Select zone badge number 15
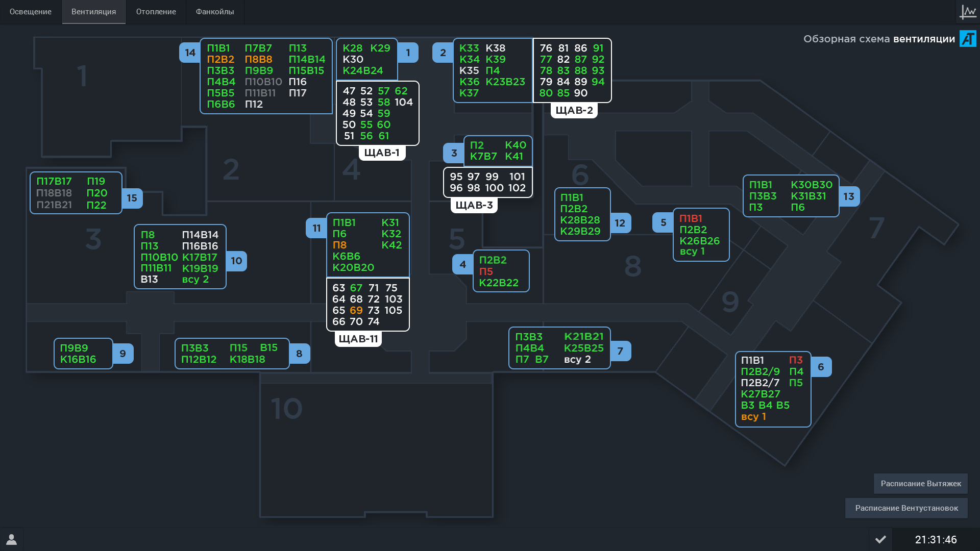The height and width of the screenshot is (551, 980). 132,198
